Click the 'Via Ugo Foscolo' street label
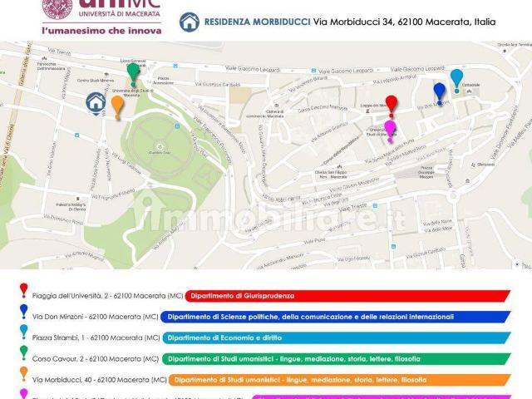The height and width of the screenshot is (399, 532). point(354,259)
